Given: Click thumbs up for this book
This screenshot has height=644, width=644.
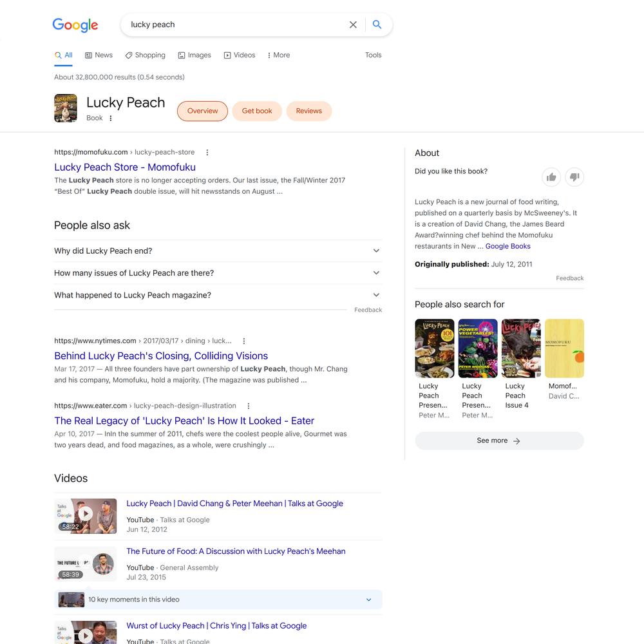Looking at the screenshot, I should [551, 177].
